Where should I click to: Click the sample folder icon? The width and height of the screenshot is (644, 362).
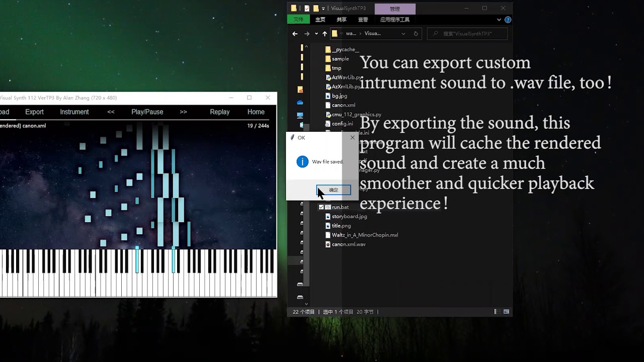coord(328,59)
